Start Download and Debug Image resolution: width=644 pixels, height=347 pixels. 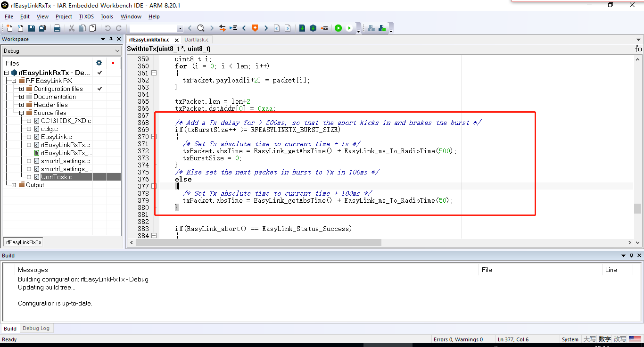tap(338, 28)
